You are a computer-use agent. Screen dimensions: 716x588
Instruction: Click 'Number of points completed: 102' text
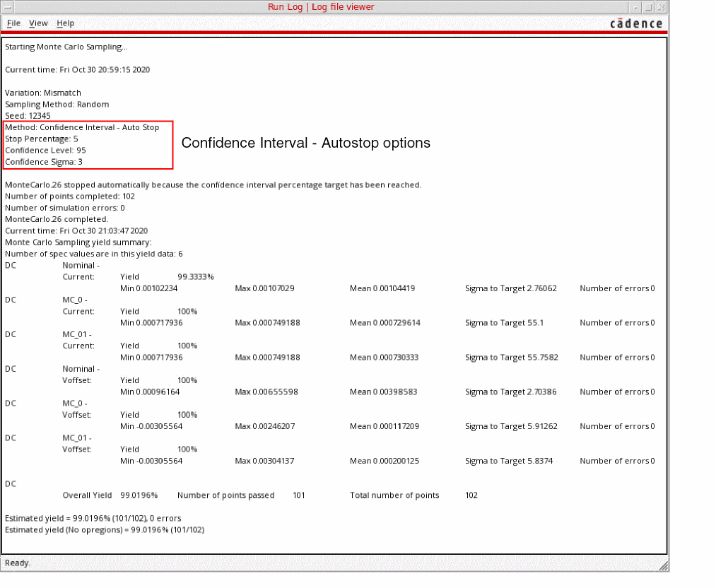tap(69, 196)
